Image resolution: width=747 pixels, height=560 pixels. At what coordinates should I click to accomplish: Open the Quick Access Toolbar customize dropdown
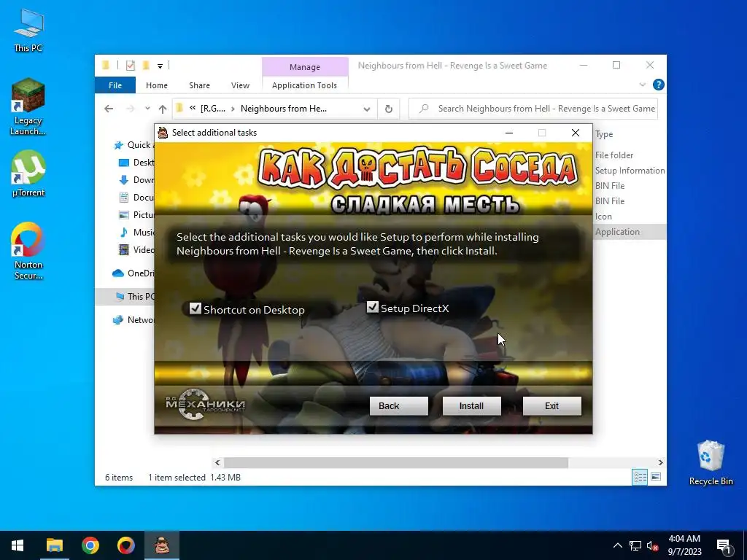click(160, 66)
